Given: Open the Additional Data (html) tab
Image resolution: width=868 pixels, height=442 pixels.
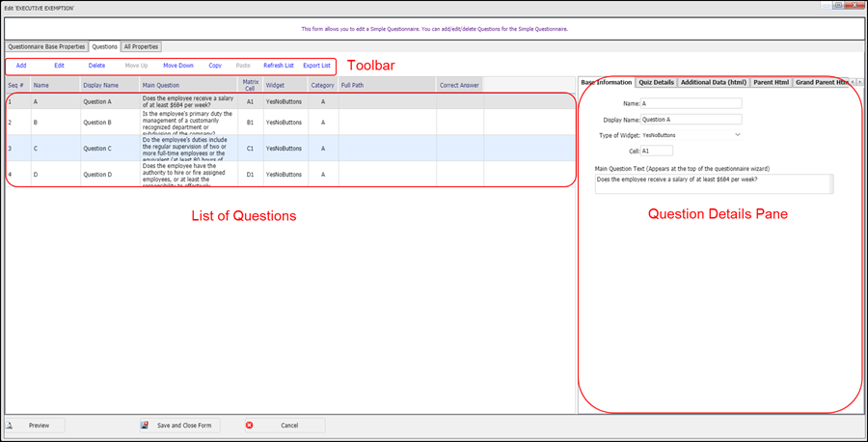Looking at the screenshot, I should [714, 83].
